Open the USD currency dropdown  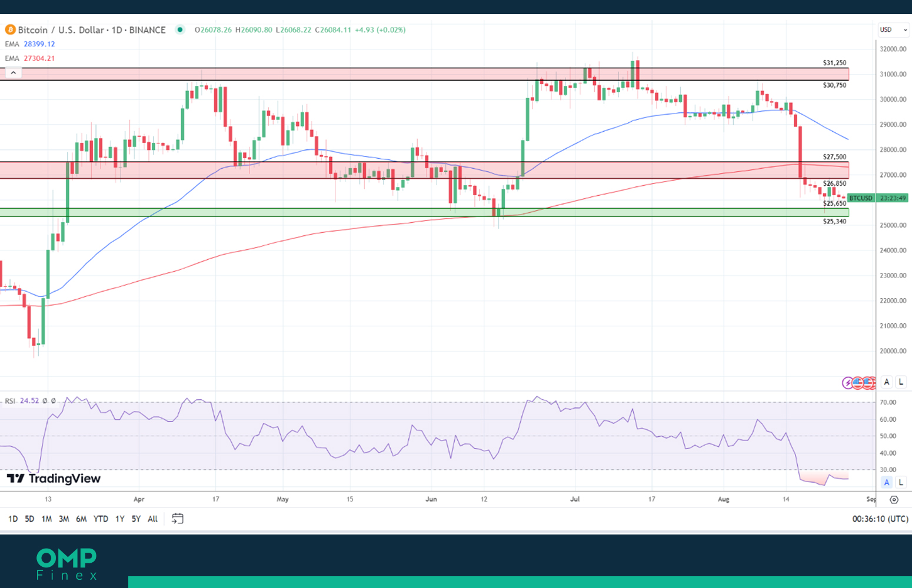coord(893,29)
